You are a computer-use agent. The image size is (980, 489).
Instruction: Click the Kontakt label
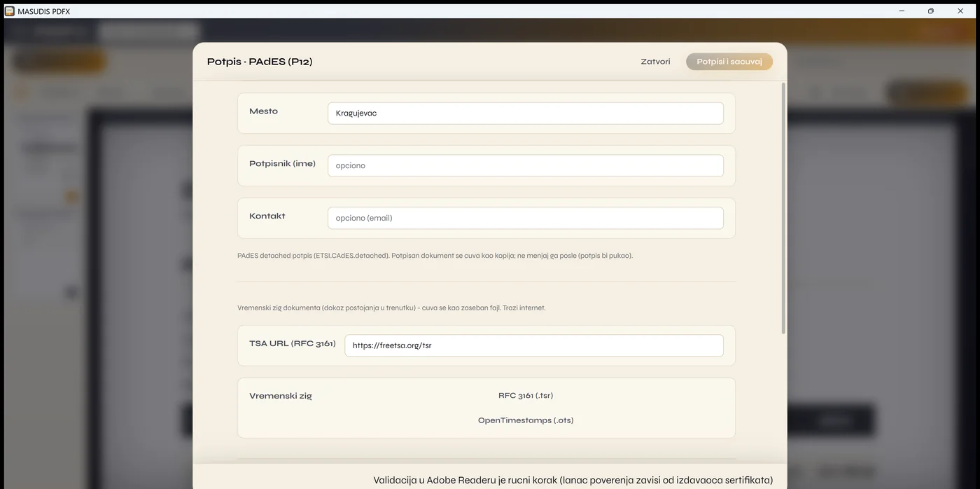point(267,216)
